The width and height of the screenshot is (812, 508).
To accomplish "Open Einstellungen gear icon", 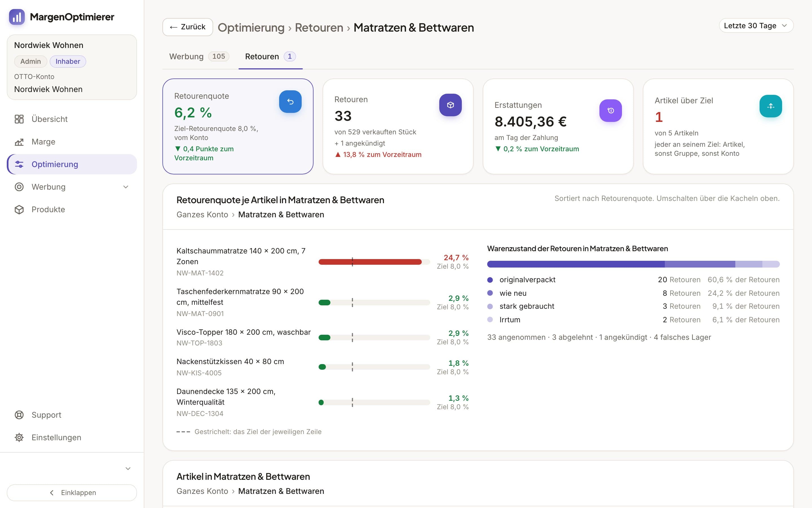I will (19, 437).
